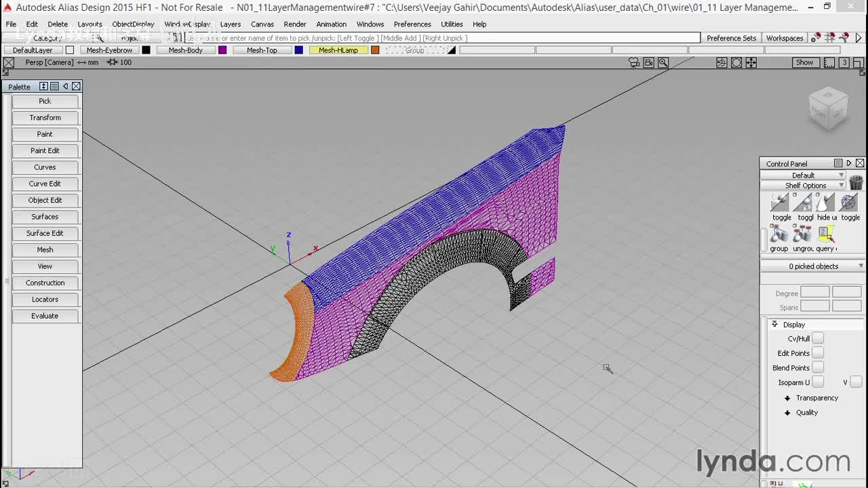The height and width of the screenshot is (488, 868).
Task: Click the Show button in viewport
Action: pyautogui.click(x=804, y=62)
